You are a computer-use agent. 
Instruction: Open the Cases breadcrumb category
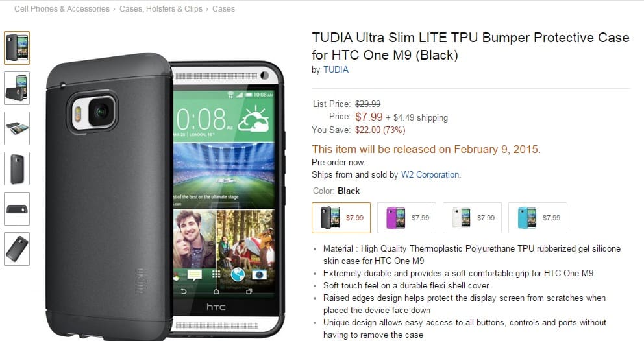223,8
